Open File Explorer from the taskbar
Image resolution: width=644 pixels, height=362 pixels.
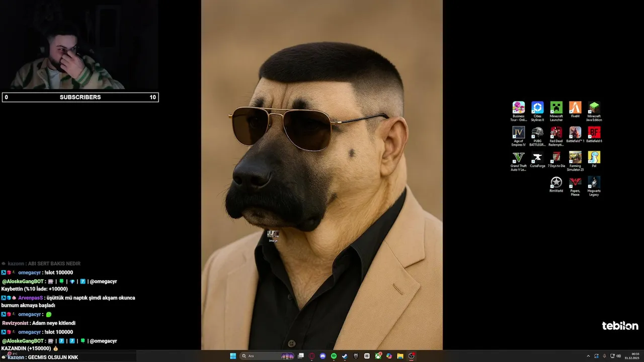pos(400,356)
